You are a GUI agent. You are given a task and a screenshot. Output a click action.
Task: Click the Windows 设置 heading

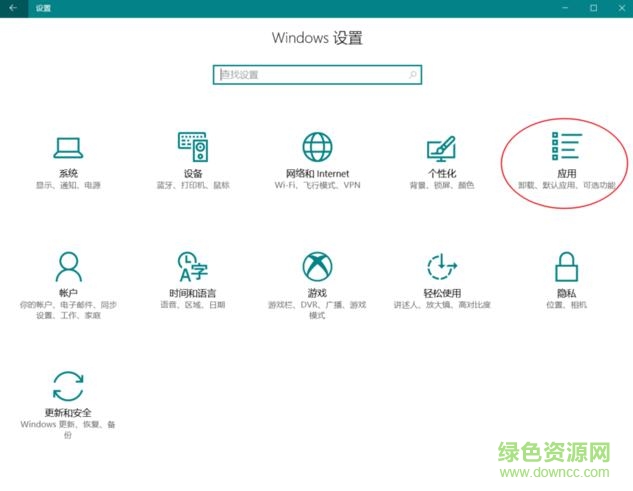coord(317,38)
